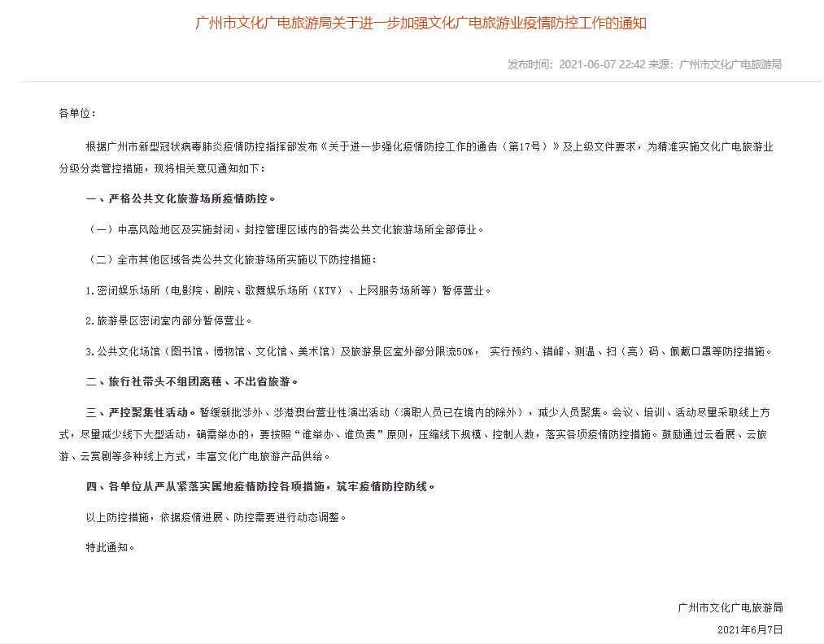This screenshot has height=644, width=824.
Task: Click item '3.公共文化场馆' line
Action: pos(429,351)
